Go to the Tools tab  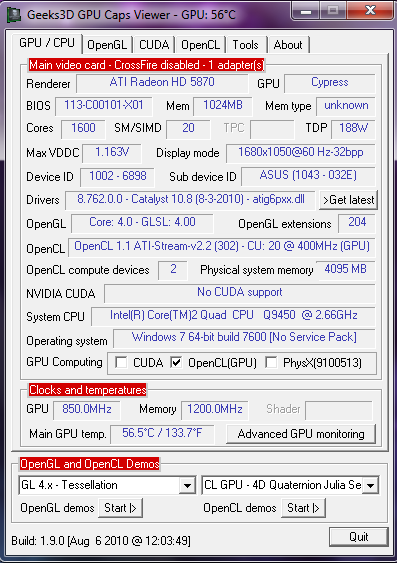(x=246, y=45)
